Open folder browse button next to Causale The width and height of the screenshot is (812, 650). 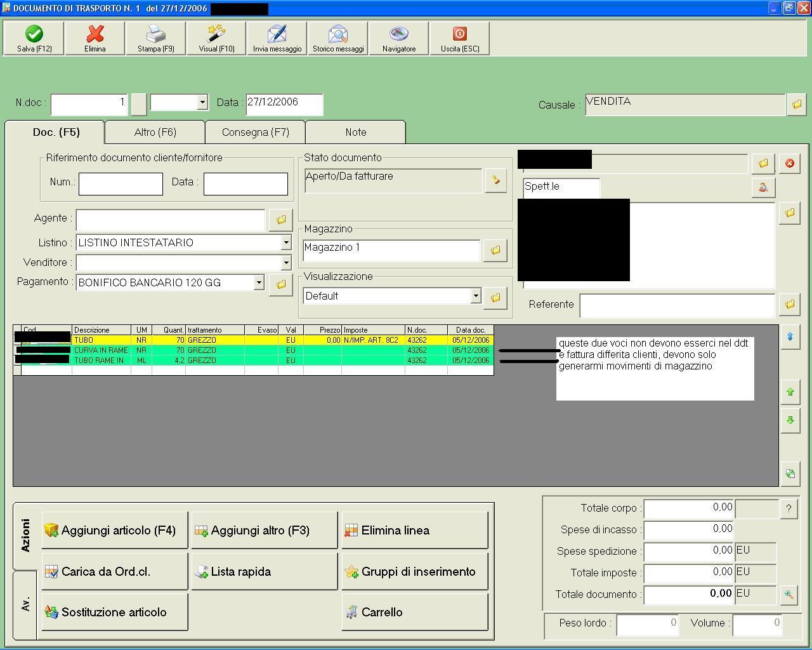[796, 104]
